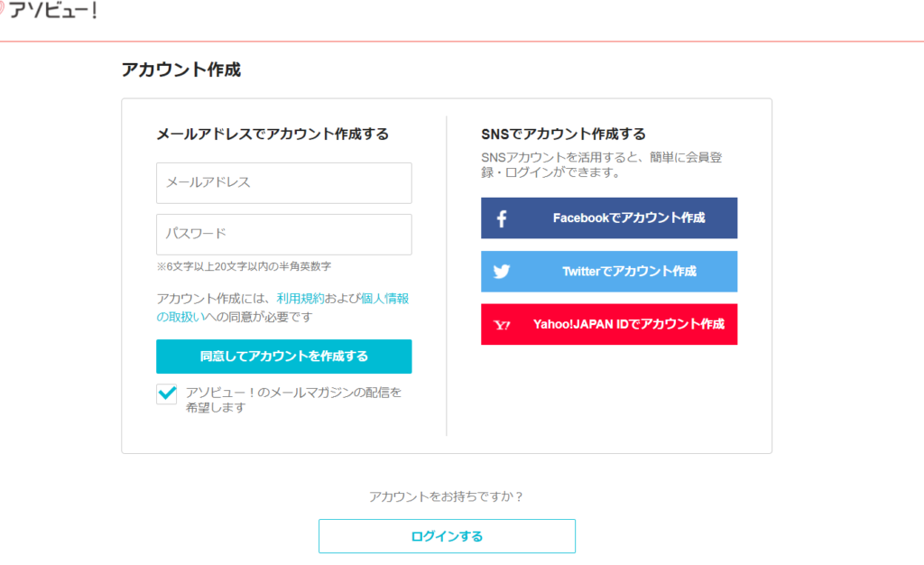This screenshot has width=924, height=565.
Task: Create account with Twitterでアカウント作成
Action: click(x=609, y=272)
